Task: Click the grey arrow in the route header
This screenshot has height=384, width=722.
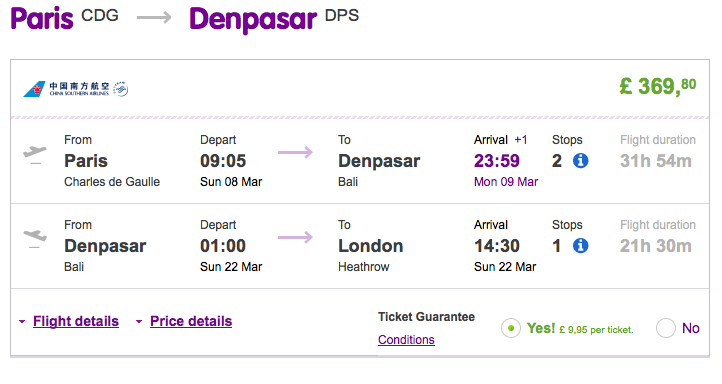Action: pos(154,18)
